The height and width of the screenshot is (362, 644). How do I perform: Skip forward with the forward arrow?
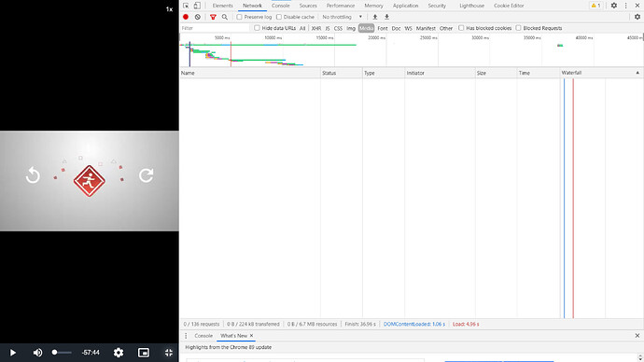(146, 175)
